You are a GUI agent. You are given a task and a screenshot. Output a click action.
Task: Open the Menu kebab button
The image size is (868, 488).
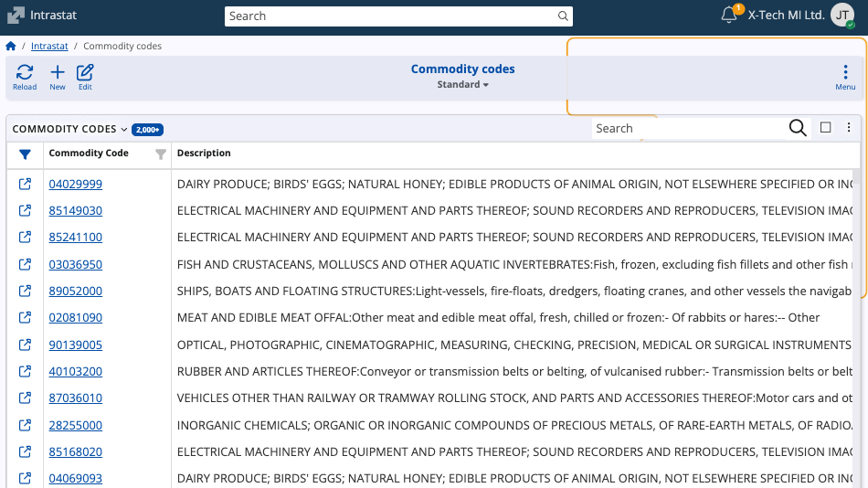(x=845, y=76)
